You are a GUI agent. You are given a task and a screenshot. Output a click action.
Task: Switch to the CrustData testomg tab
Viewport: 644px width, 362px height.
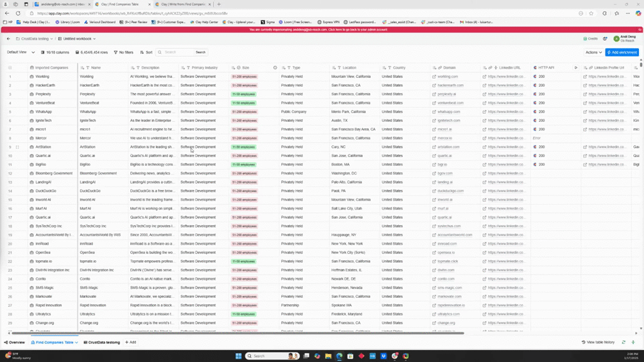coord(102,343)
